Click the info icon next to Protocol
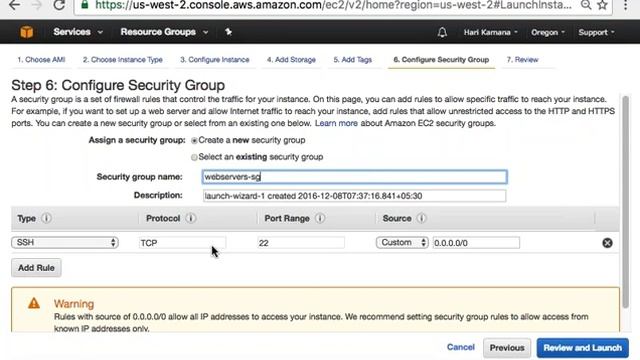The image size is (640, 360). [191, 218]
